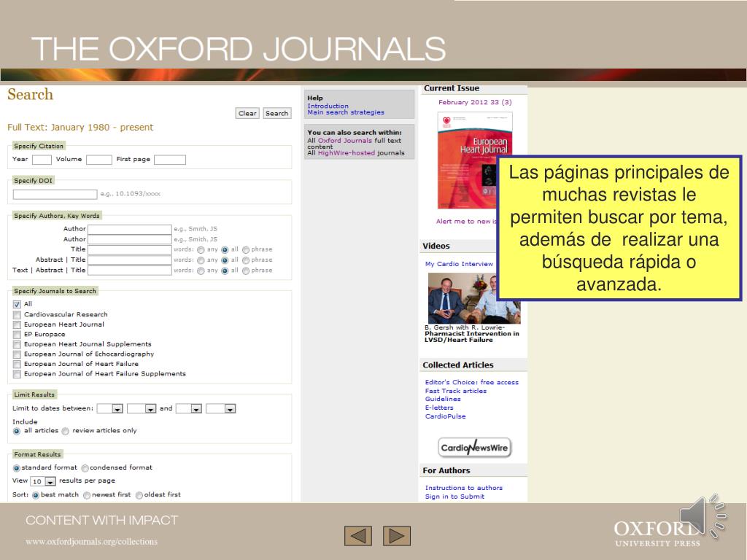
Task: Open first start-date dropdown after 'between'
Action: pos(110,408)
